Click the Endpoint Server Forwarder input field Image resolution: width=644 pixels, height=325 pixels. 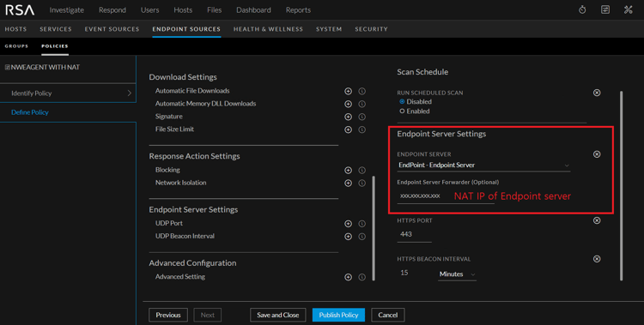(446, 196)
